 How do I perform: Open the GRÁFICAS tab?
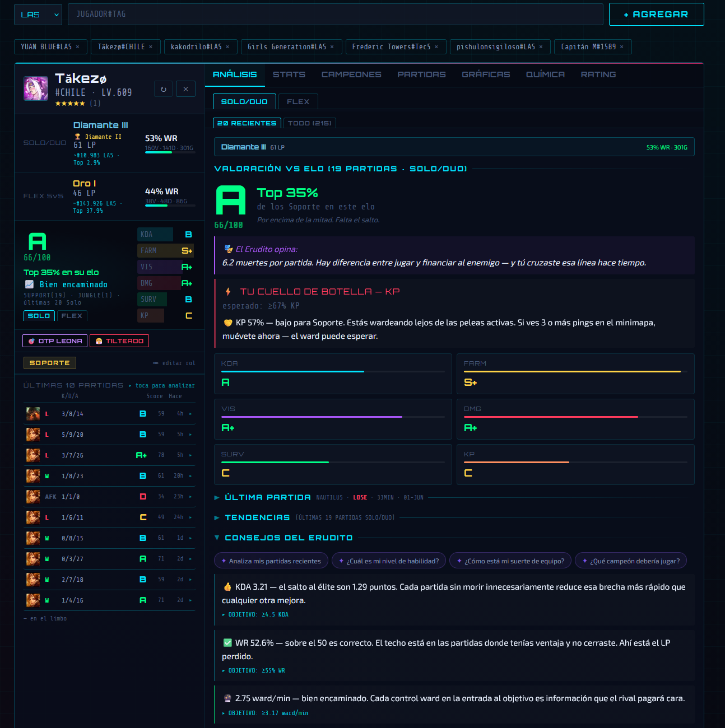486,74
